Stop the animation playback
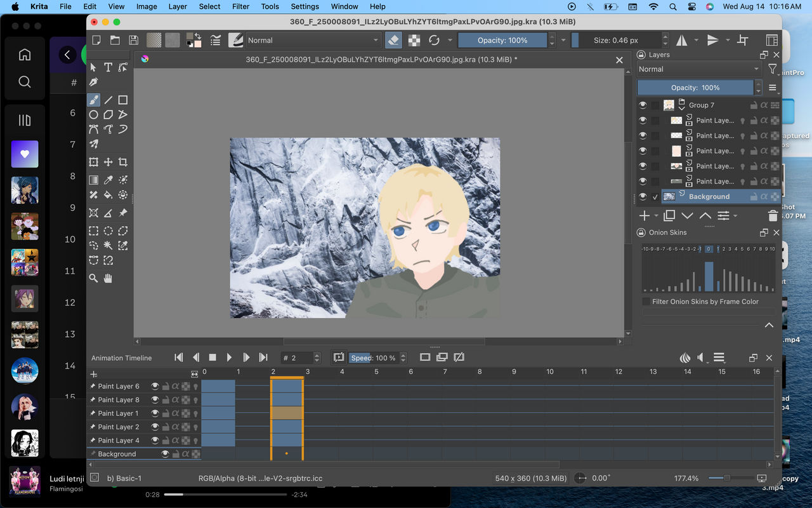The width and height of the screenshot is (812, 508). click(213, 358)
